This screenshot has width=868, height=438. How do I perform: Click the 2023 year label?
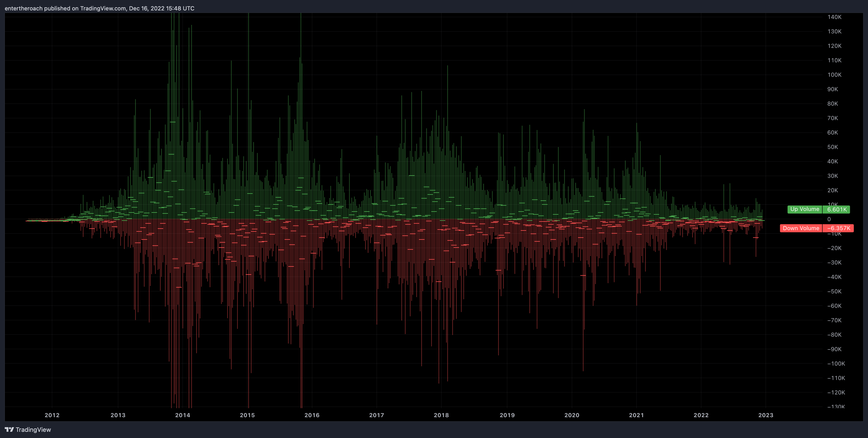(x=766, y=415)
